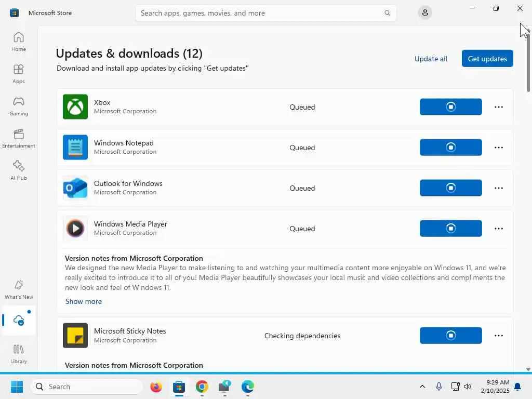The height and width of the screenshot is (399, 532).
Task: Click the Checking dependencies status text
Action: tap(302, 336)
